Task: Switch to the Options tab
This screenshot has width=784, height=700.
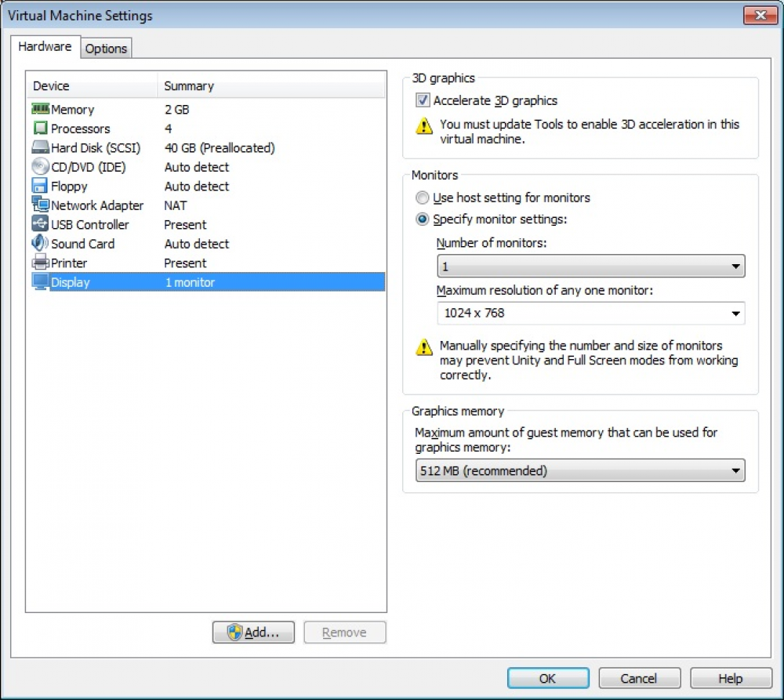Action: coord(106,49)
